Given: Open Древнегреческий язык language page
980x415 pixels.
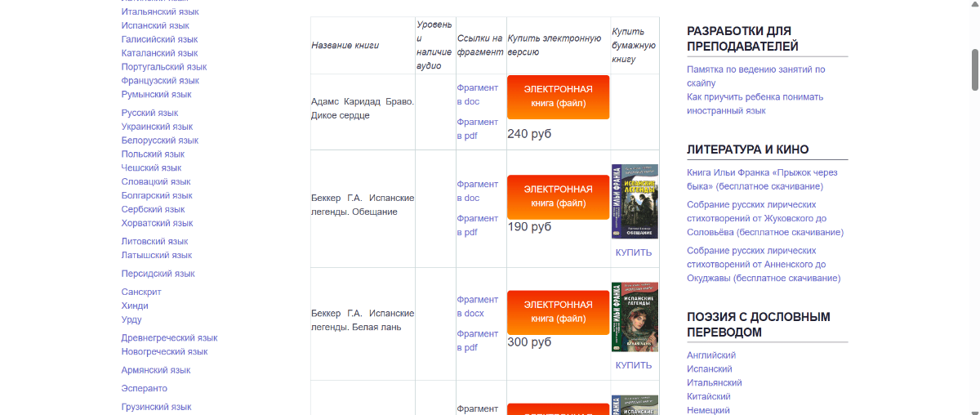Looking at the screenshot, I should tap(169, 338).
